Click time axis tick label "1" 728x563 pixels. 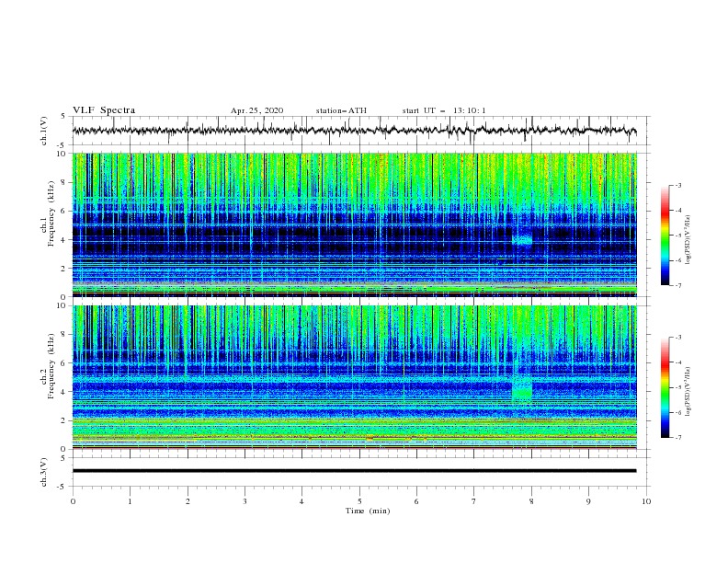click(130, 501)
